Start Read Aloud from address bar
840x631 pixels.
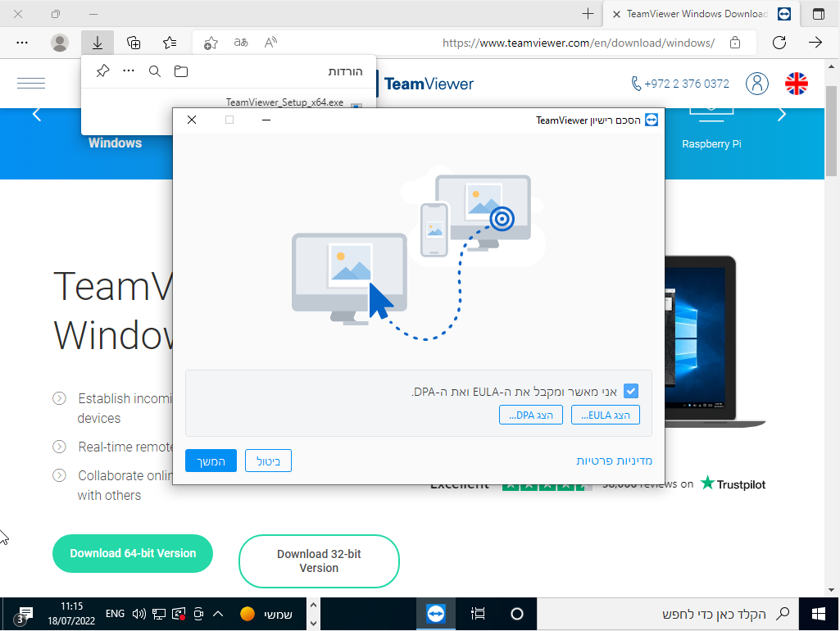pyautogui.click(x=270, y=43)
